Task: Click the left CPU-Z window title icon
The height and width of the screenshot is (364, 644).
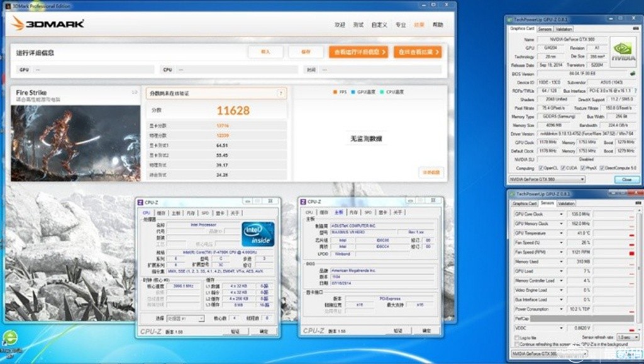Action: click(x=140, y=202)
